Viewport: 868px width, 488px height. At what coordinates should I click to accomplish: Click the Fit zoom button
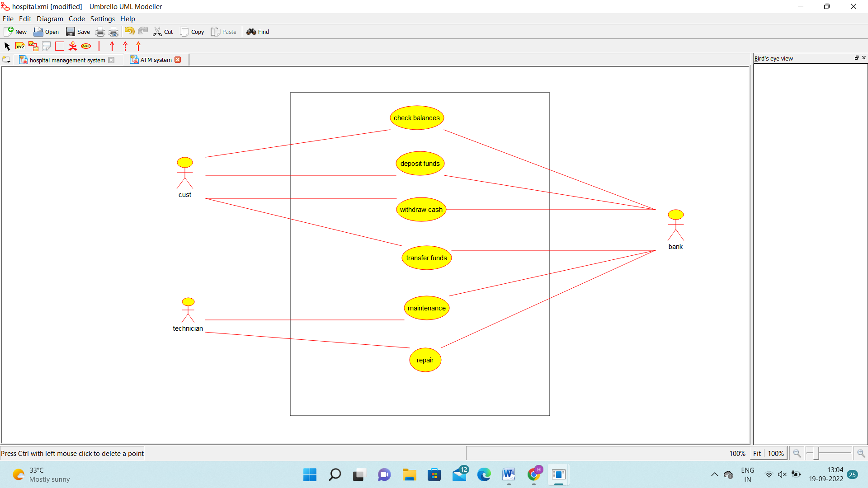tap(757, 453)
